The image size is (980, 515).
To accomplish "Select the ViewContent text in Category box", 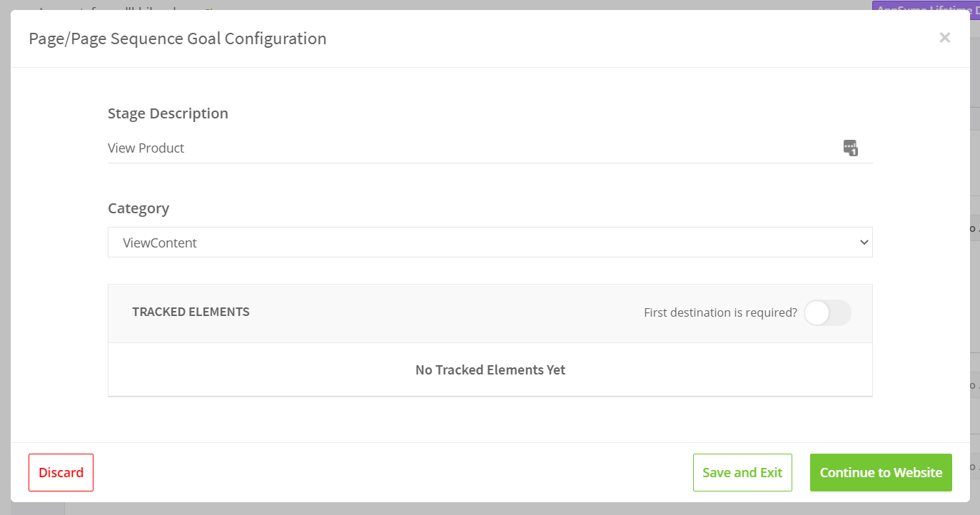I will coord(160,243).
